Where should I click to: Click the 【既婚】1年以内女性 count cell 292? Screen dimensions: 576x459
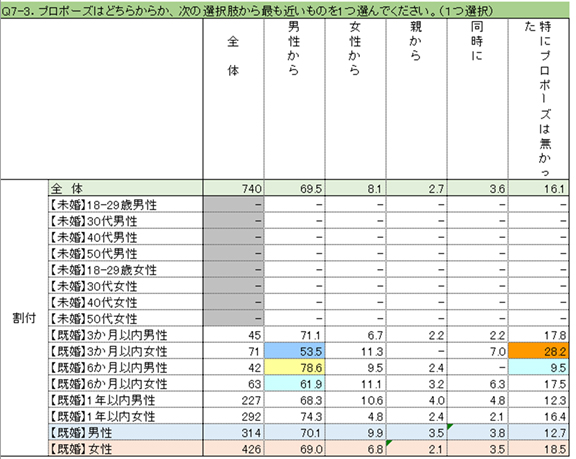[x=233, y=416]
